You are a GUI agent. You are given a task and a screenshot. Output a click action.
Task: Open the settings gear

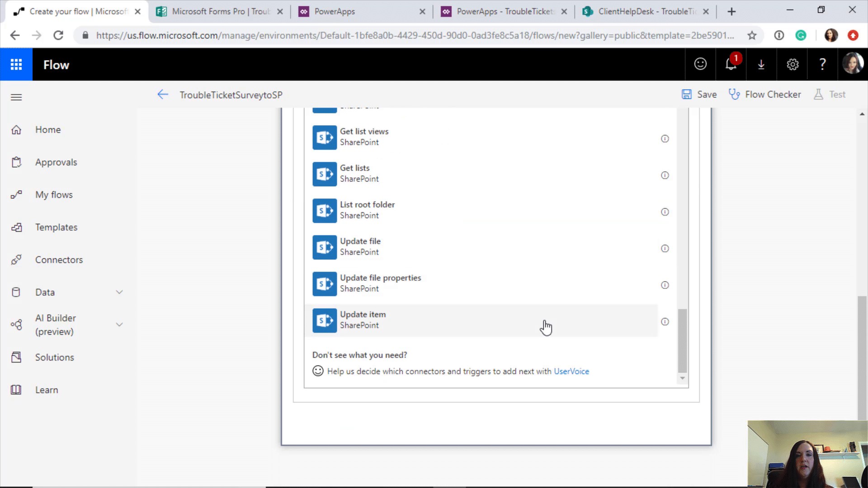pos(793,65)
